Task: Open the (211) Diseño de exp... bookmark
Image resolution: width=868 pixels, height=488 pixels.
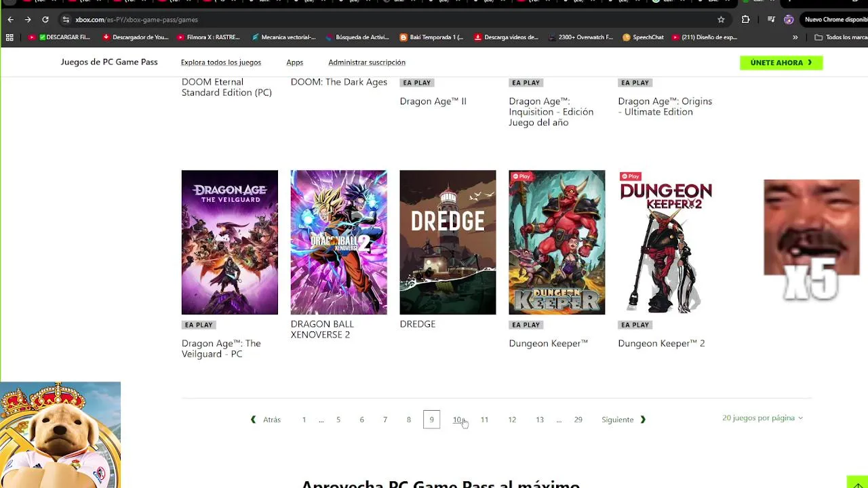Action: click(x=705, y=37)
